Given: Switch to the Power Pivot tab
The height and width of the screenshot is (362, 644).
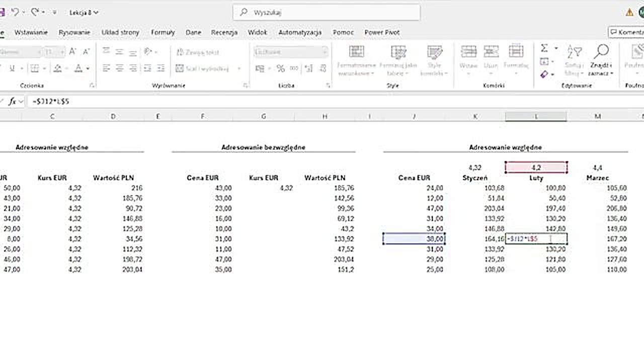Looking at the screenshot, I should coord(382,32).
